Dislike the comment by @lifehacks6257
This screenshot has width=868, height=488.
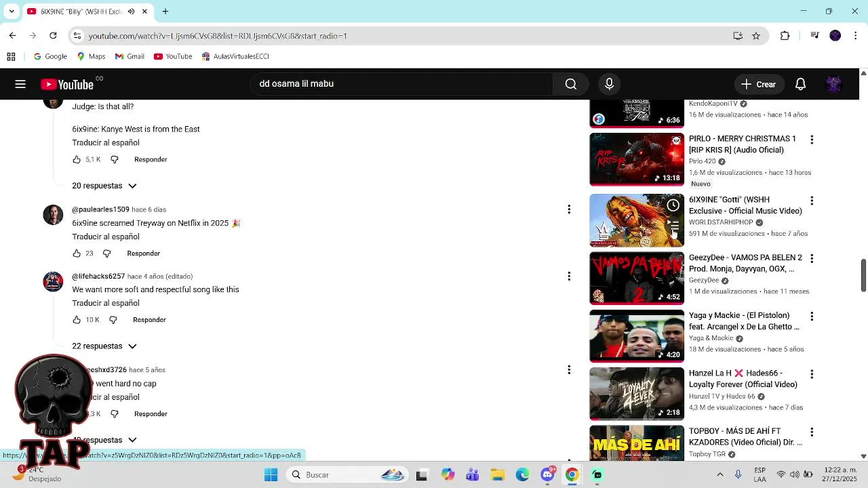(113, 320)
